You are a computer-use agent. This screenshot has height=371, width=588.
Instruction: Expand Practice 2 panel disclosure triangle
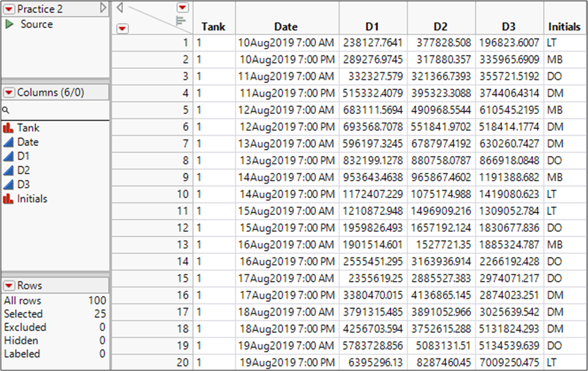[103, 8]
